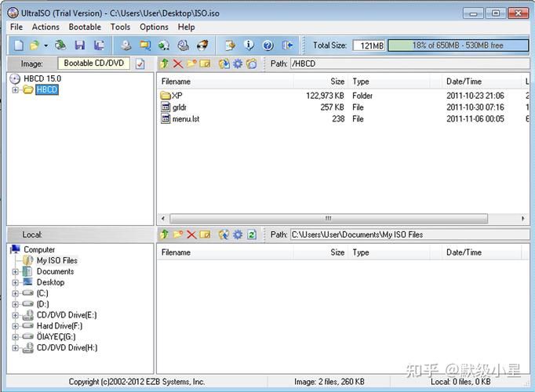Click the Up arrow icon in image toolbar

tap(164, 64)
